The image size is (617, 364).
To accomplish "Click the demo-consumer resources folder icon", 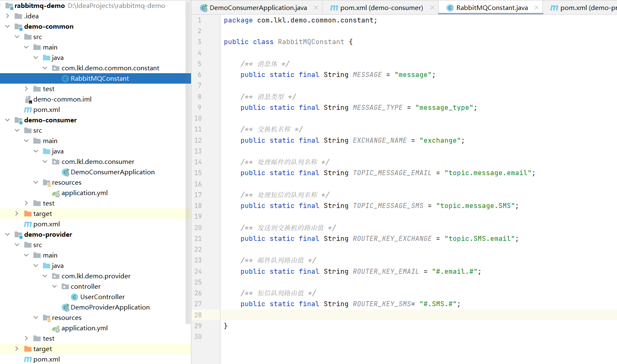I will click(x=47, y=183).
